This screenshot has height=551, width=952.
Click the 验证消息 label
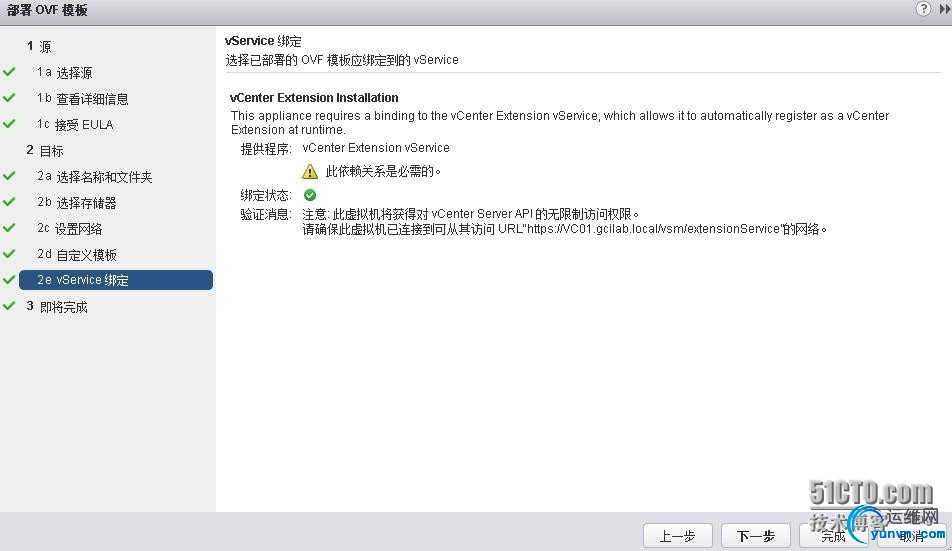[x=266, y=214]
